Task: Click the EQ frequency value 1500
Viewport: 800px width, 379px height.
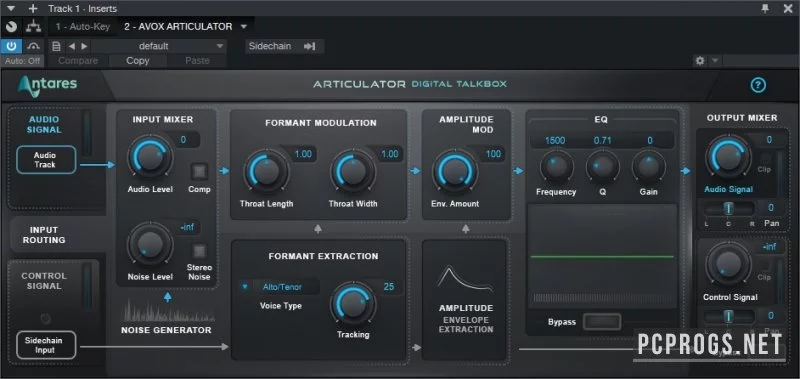Action: tap(555, 140)
